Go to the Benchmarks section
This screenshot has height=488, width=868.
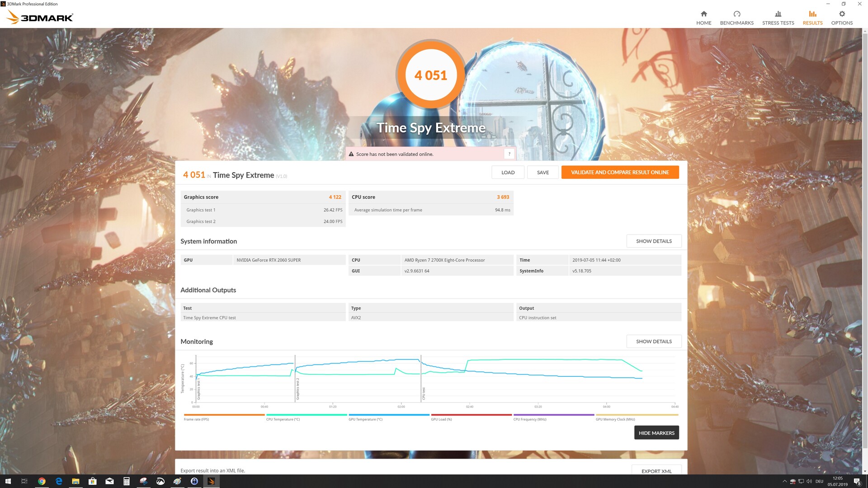(x=736, y=18)
